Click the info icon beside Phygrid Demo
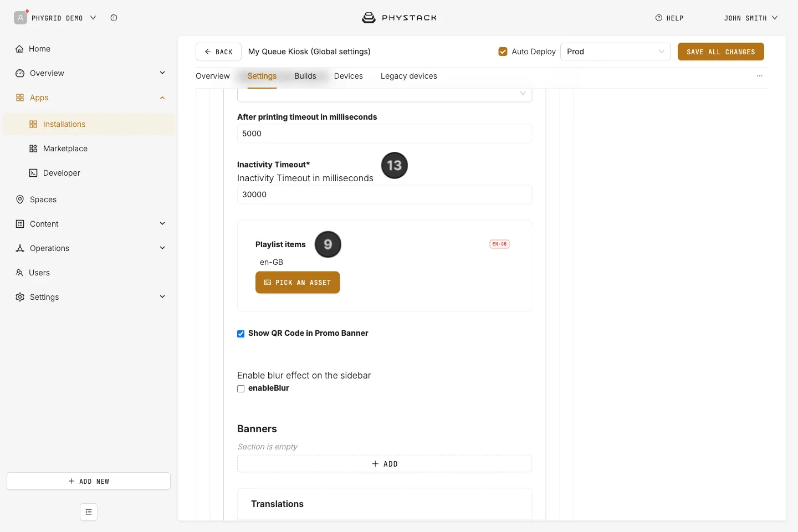The width and height of the screenshot is (798, 532). (114, 18)
